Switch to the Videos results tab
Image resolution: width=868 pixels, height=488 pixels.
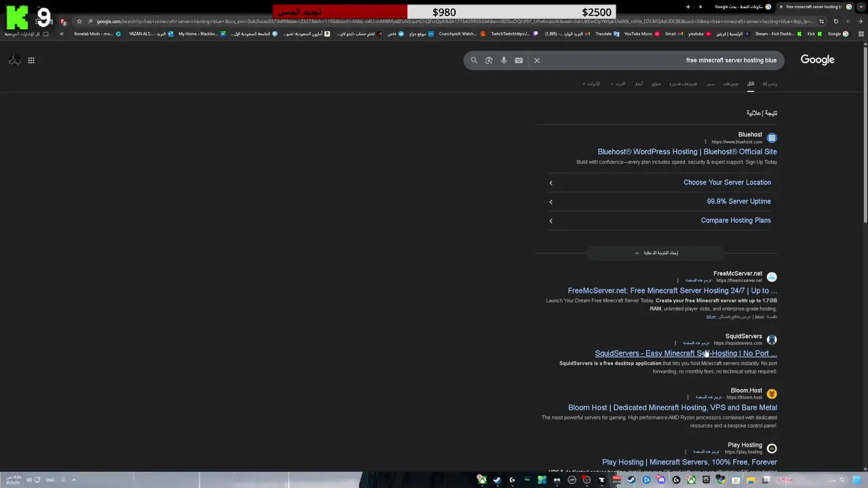730,84
